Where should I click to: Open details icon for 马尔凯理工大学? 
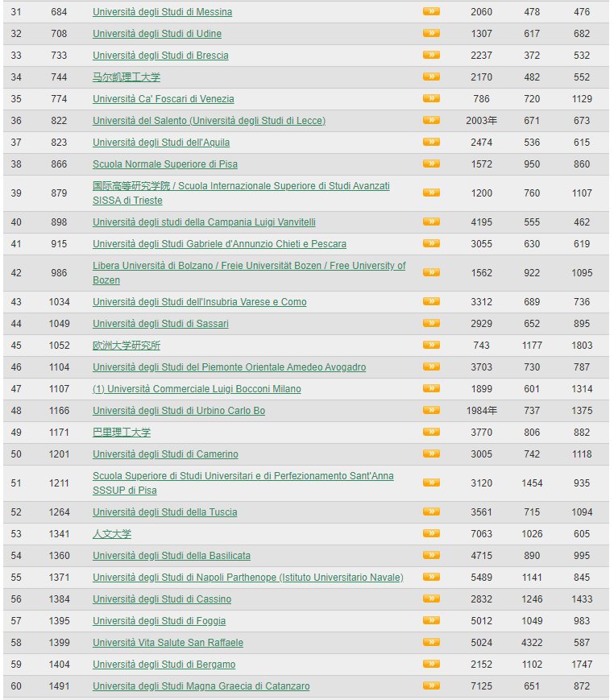pyautogui.click(x=431, y=77)
